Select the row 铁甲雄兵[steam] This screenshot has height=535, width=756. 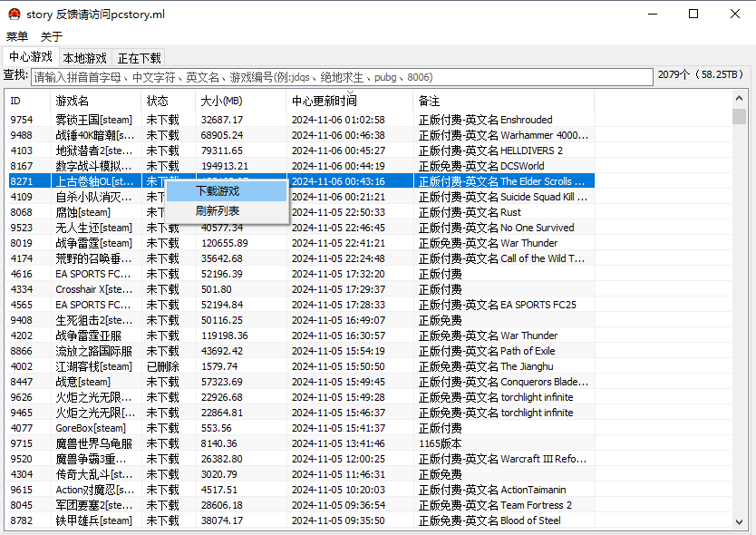(301, 521)
